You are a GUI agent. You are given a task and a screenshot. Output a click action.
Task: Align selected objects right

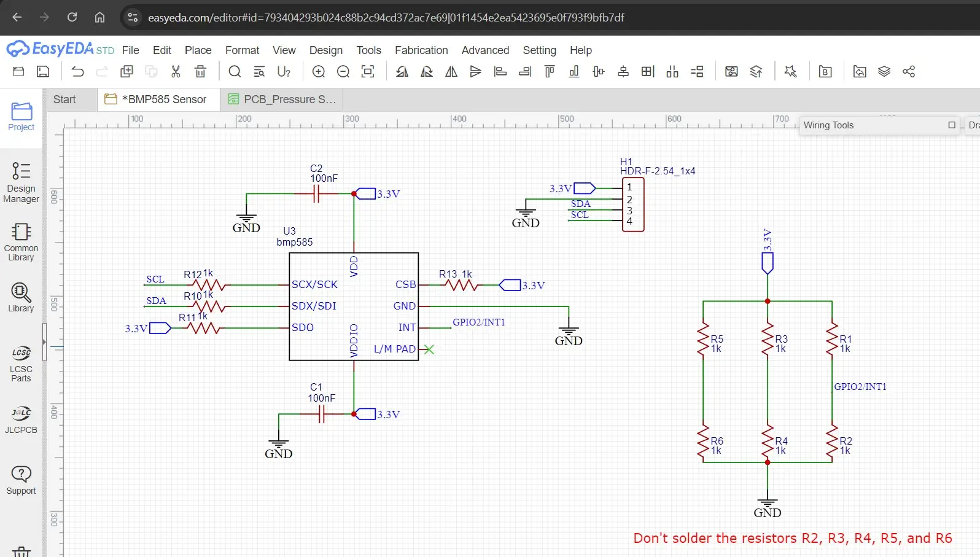click(525, 71)
